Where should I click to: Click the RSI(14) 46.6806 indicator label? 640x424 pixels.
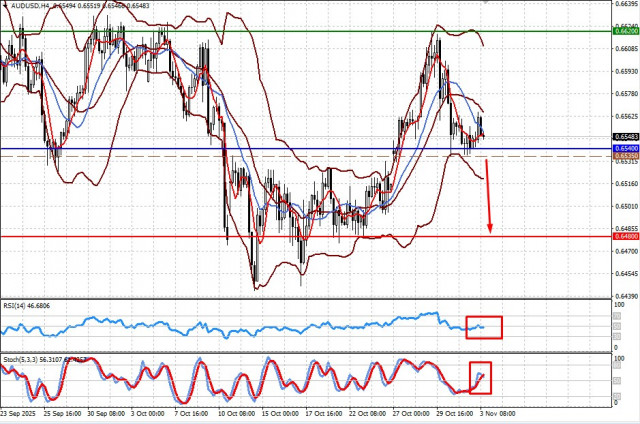tap(27, 306)
